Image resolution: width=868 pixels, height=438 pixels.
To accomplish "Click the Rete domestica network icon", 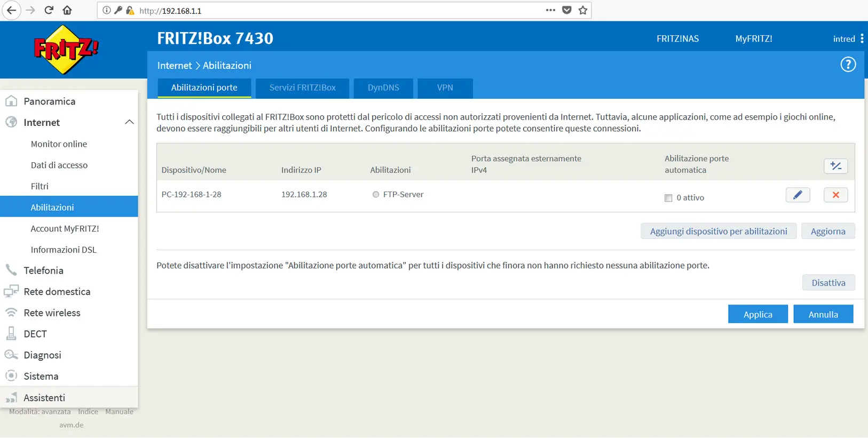I will pyautogui.click(x=11, y=291).
